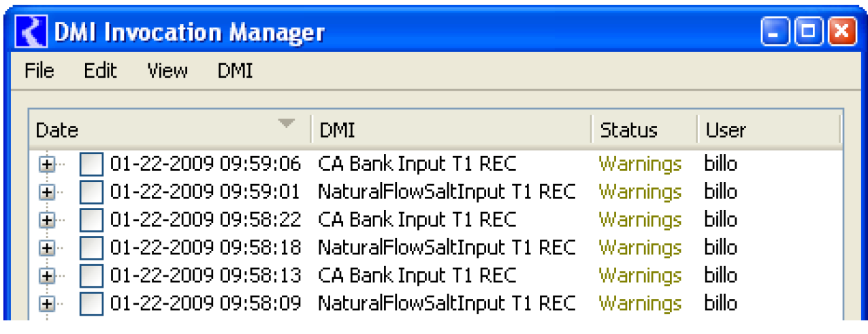Maximize the DMI Invocation Manager window
Viewport: 868px width, 334px height.
pyautogui.click(x=809, y=32)
